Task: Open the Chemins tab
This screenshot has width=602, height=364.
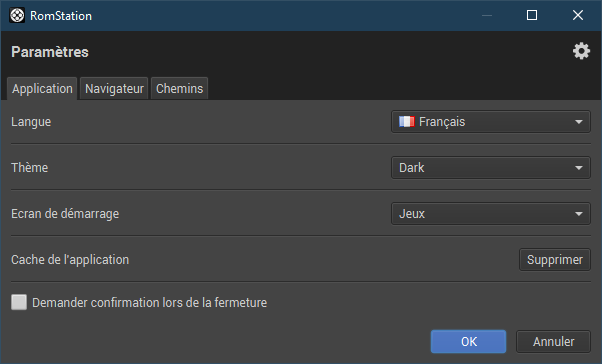Action: point(179,89)
